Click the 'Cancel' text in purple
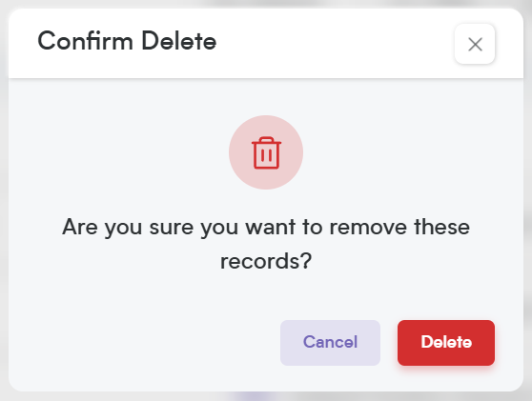This screenshot has width=532, height=401. 330,342
